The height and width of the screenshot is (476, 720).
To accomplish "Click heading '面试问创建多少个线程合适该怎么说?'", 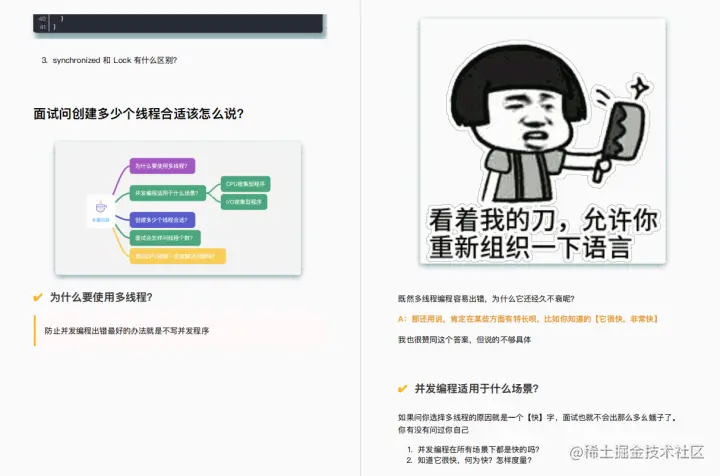I will coord(138,114).
